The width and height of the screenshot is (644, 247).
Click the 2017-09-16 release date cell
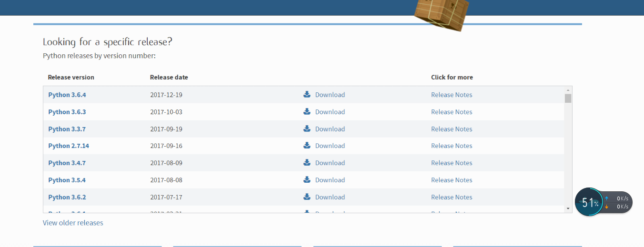click(x=166, y=146)
